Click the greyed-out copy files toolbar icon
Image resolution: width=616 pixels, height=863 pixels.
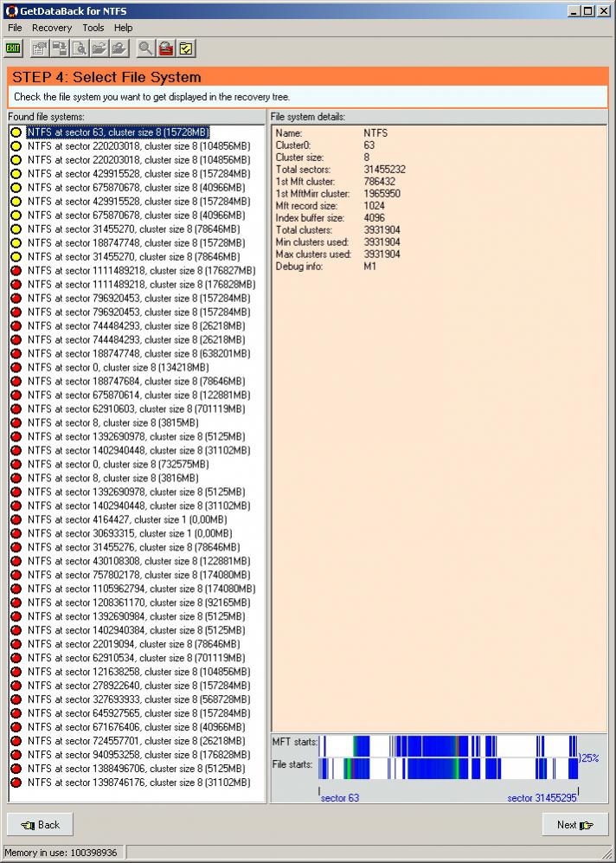point(60,48)
